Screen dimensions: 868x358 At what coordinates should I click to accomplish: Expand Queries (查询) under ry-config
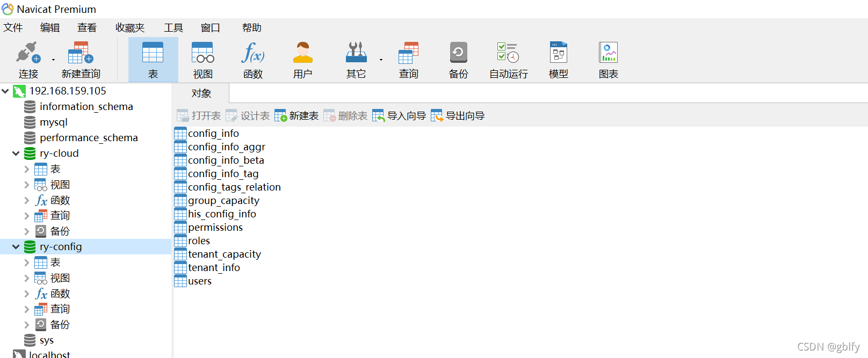[x=27, y=309]
